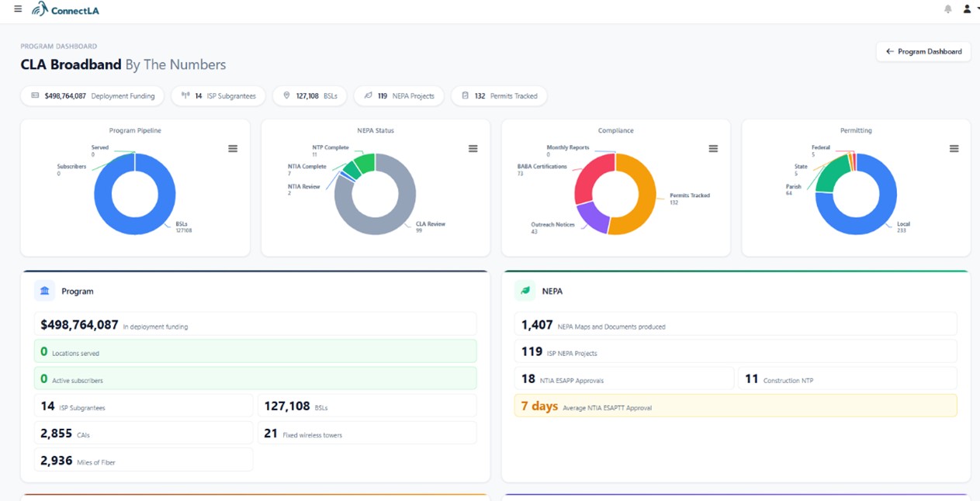
Task: Open the hamburger navigation menu
Action: click(x=18, y=9)
